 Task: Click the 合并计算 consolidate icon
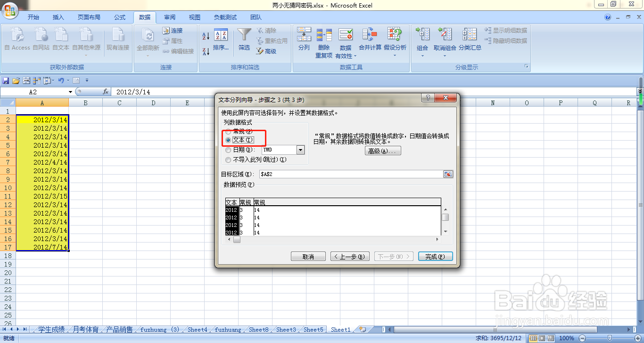[x=370, y=40]
